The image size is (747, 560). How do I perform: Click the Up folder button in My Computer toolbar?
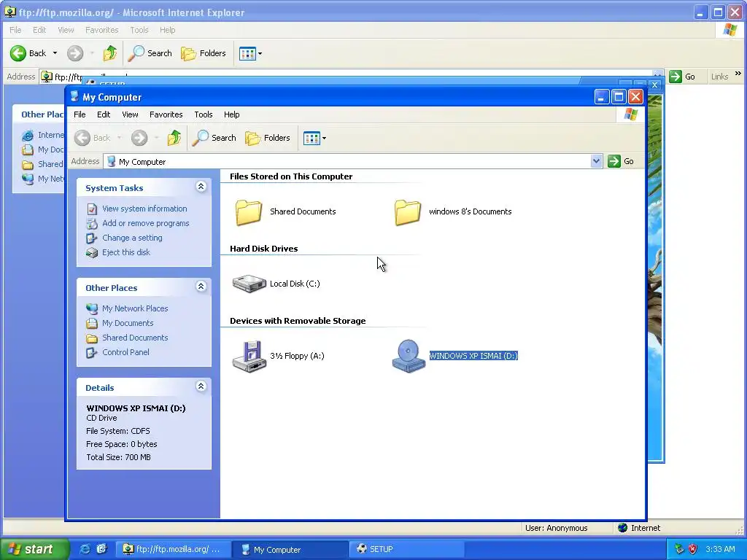click(174, 138)
